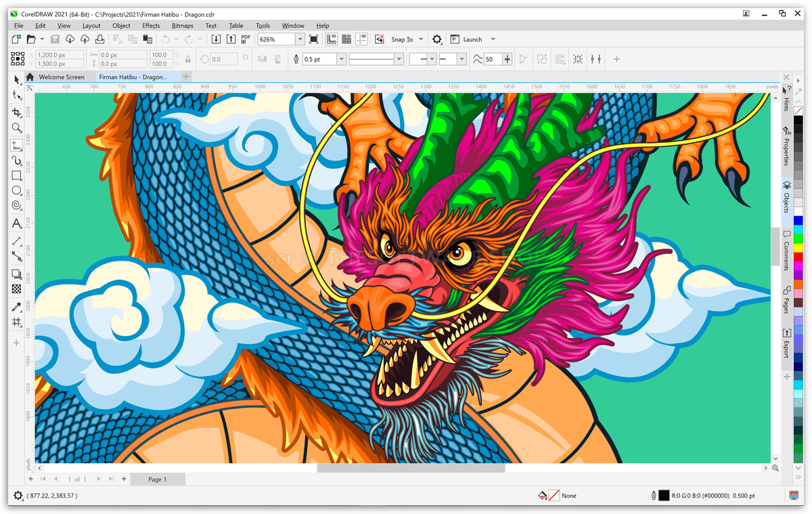The width and height of the screenshot is (812, 514).
Task: Select the Artistic Media tool
Action: (x=17, y=160)
